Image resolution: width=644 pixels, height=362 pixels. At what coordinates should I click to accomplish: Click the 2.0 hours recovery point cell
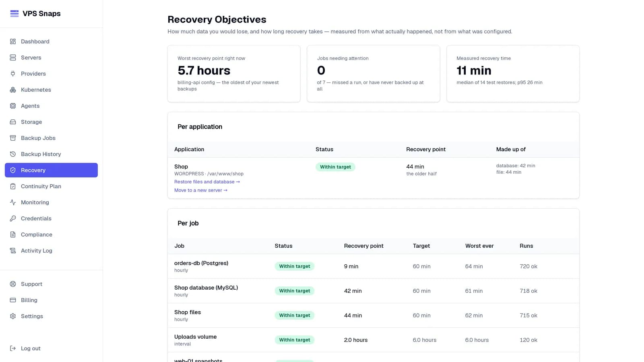356,340
